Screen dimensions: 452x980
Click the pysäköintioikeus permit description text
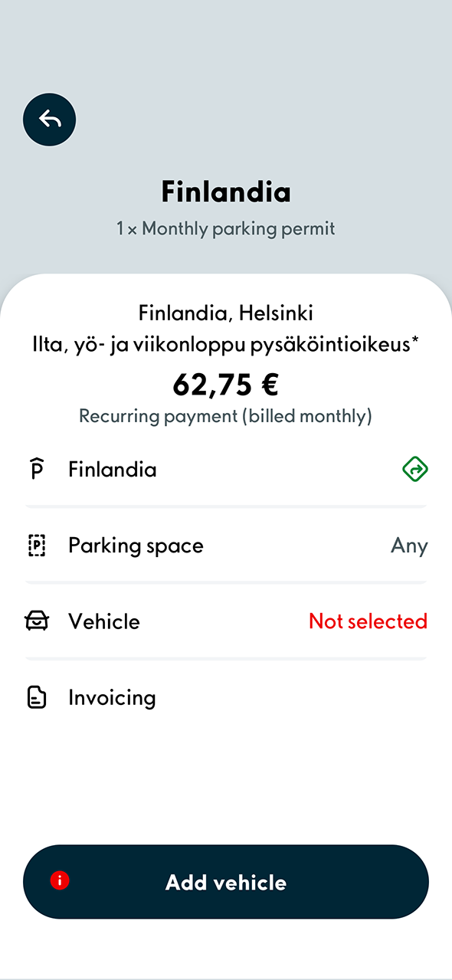(x=226, y=346)
